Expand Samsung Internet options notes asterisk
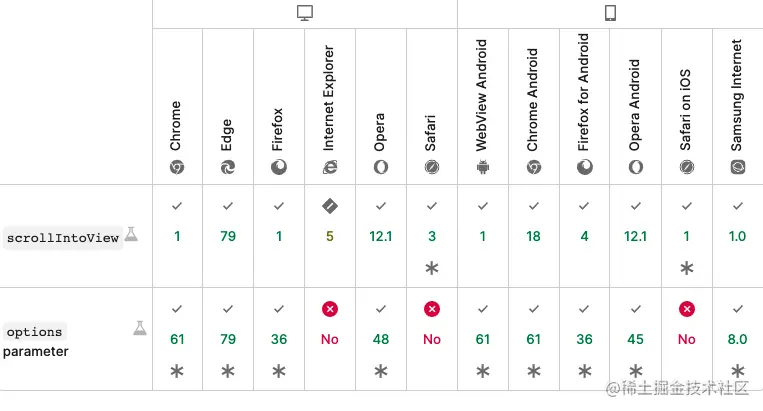 737,371
